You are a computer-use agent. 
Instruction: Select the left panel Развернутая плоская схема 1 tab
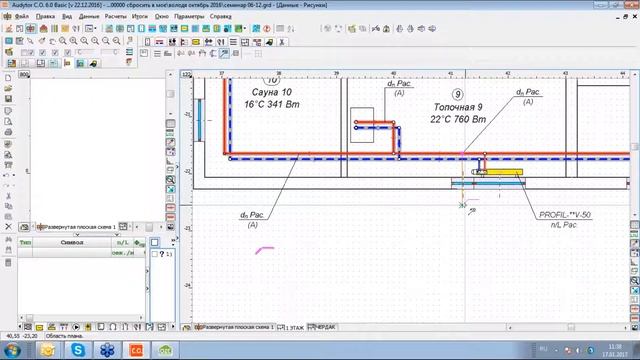(76, 227)
